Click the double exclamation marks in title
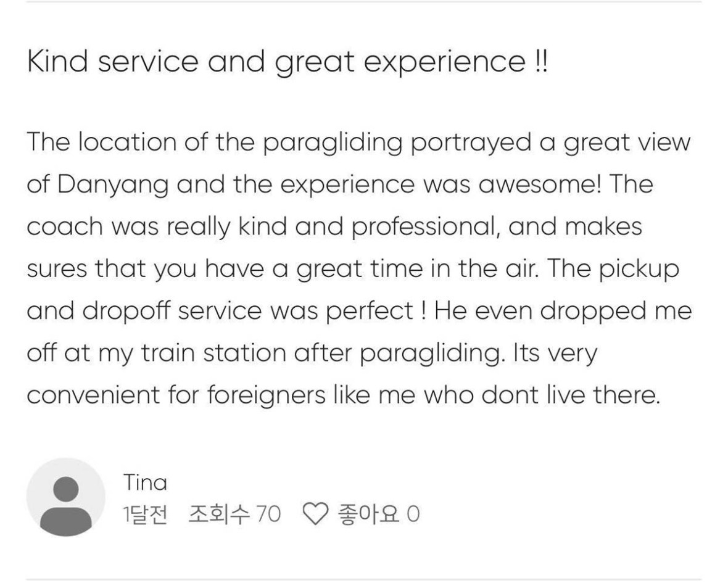 tap(539, 63)
